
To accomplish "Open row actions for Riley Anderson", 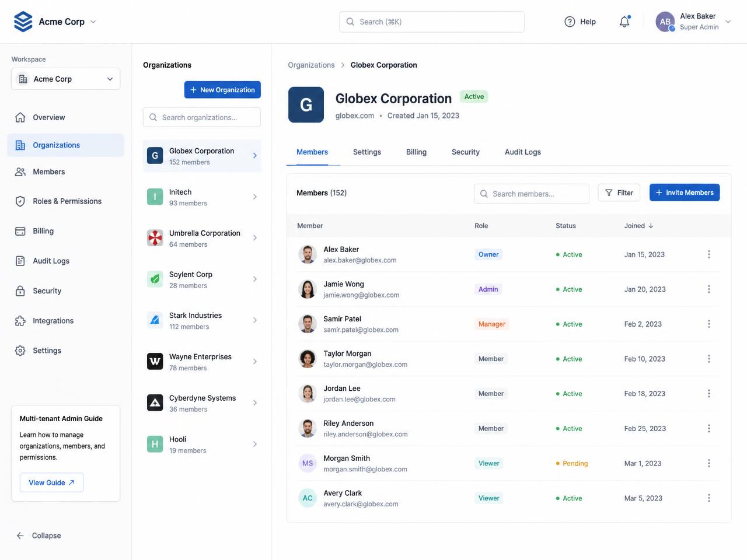I will [708, 428].
